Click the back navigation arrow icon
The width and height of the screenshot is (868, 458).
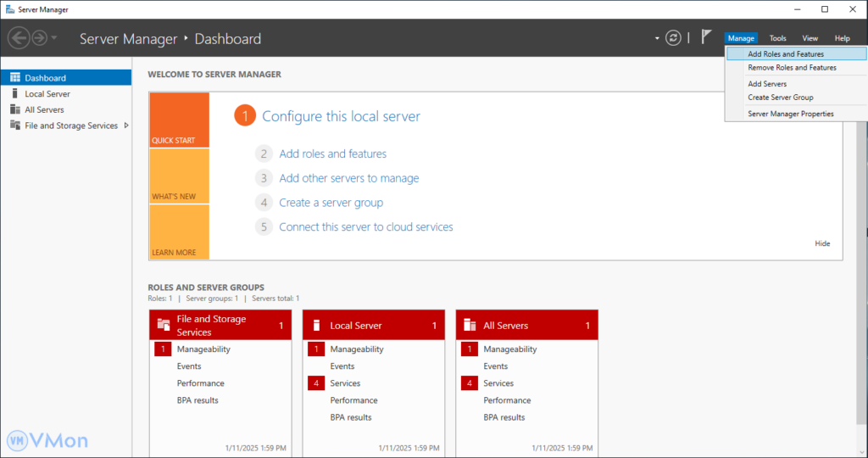pyautogui.click(x=19, y=38)
